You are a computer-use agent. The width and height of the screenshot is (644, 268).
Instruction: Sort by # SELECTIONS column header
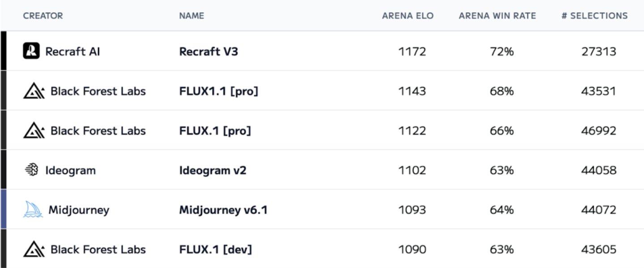click(x=595, y=16)
